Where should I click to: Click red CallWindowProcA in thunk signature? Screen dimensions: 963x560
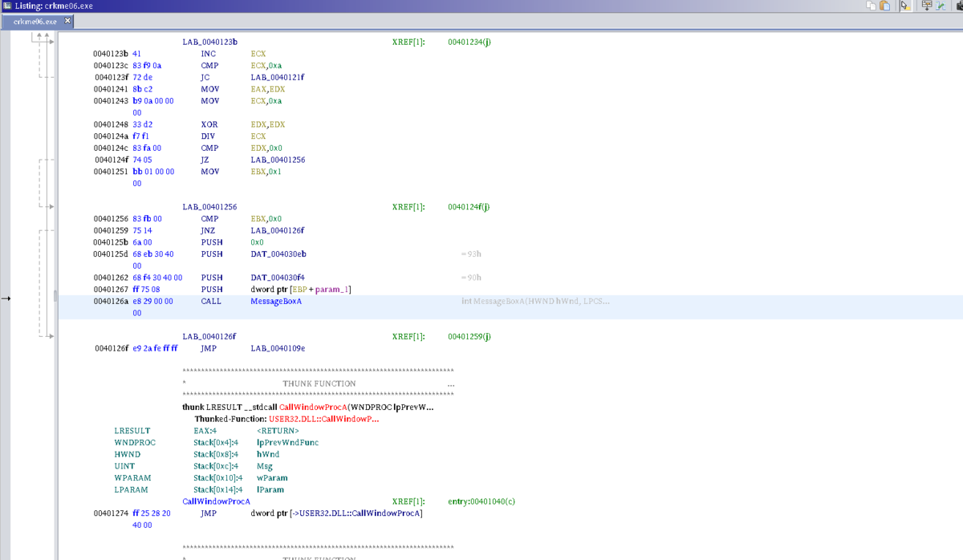pos(314,407)
